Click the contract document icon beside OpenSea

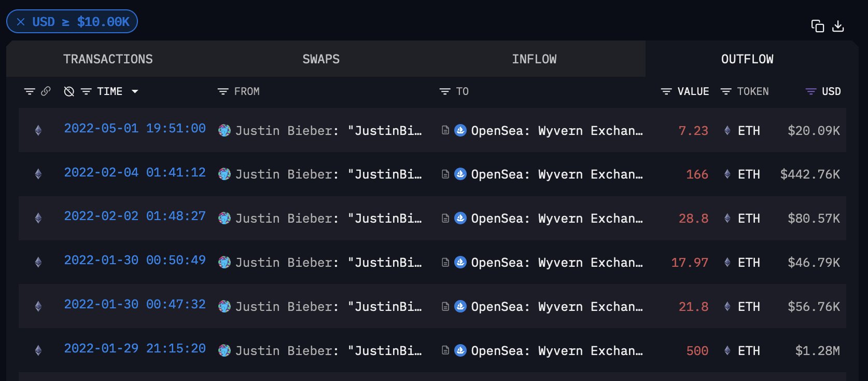click(x=445, y=130)
